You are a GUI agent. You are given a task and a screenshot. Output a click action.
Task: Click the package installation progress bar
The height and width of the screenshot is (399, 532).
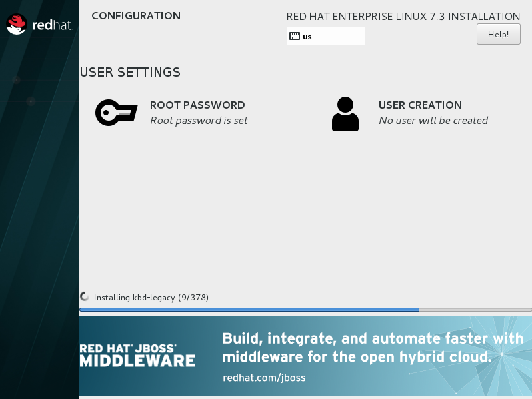click(x=306, y=310)
